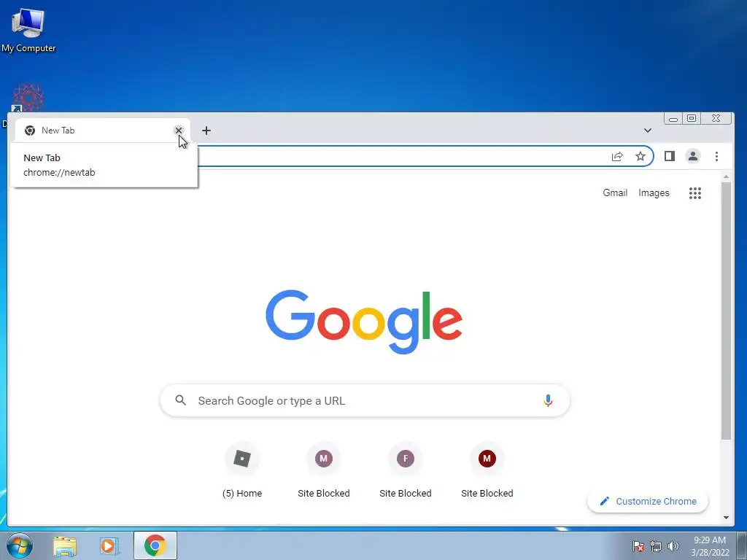Viewport: 747px width, 560px height.
Task: Click the search magnifier icon
Action: [181, 400]
